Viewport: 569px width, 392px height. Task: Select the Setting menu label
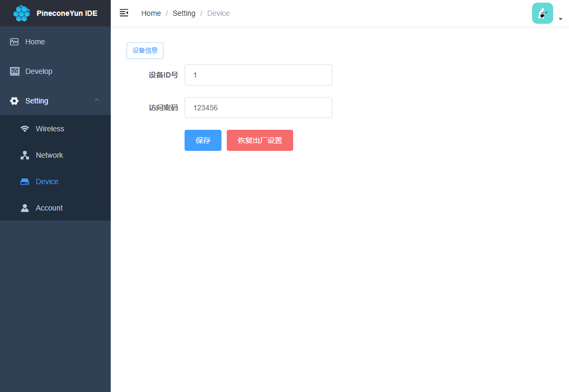37,101
